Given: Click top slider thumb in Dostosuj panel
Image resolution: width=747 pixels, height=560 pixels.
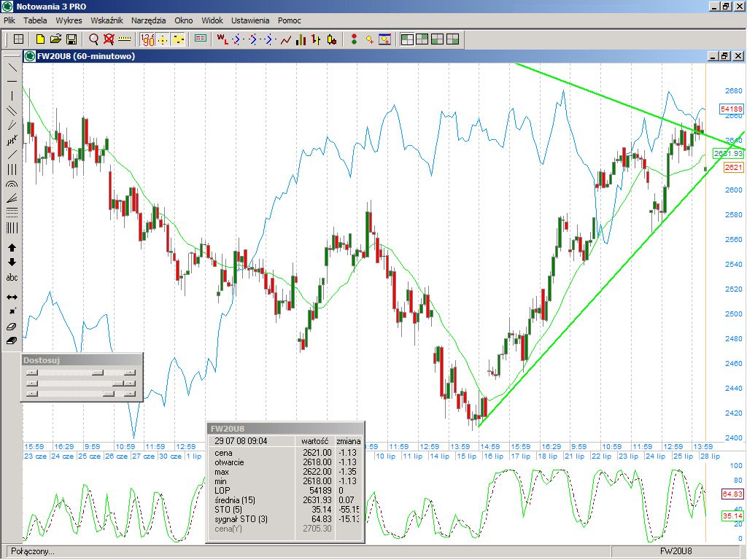Looking at the screenshot, I should pyautogui.click(x=96, y=372).
